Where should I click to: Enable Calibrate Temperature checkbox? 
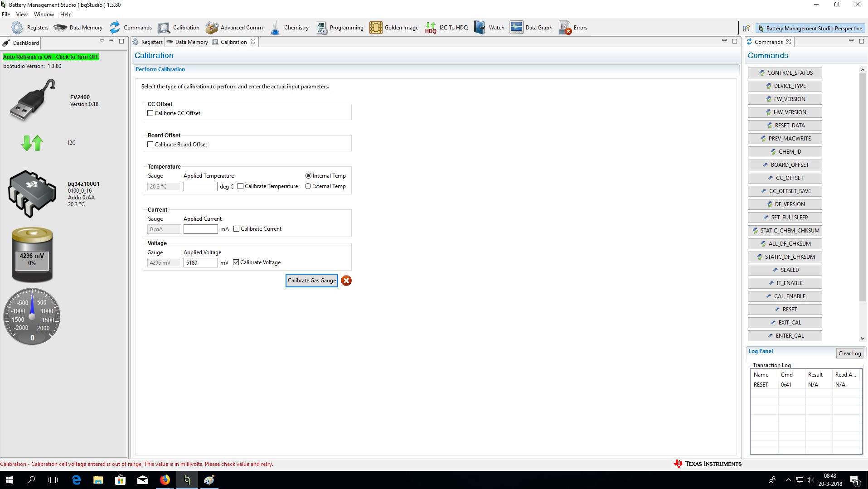click(241, 186)
